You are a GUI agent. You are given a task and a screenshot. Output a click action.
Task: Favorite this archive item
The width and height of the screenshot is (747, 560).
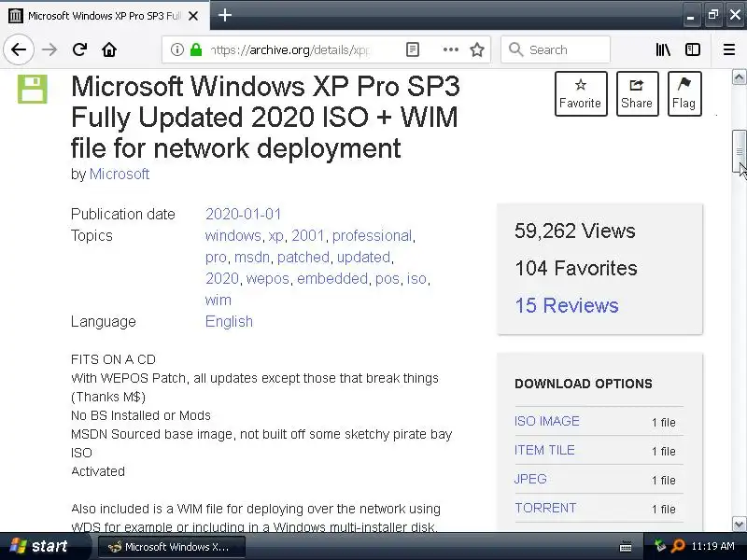tap(581, 94)
